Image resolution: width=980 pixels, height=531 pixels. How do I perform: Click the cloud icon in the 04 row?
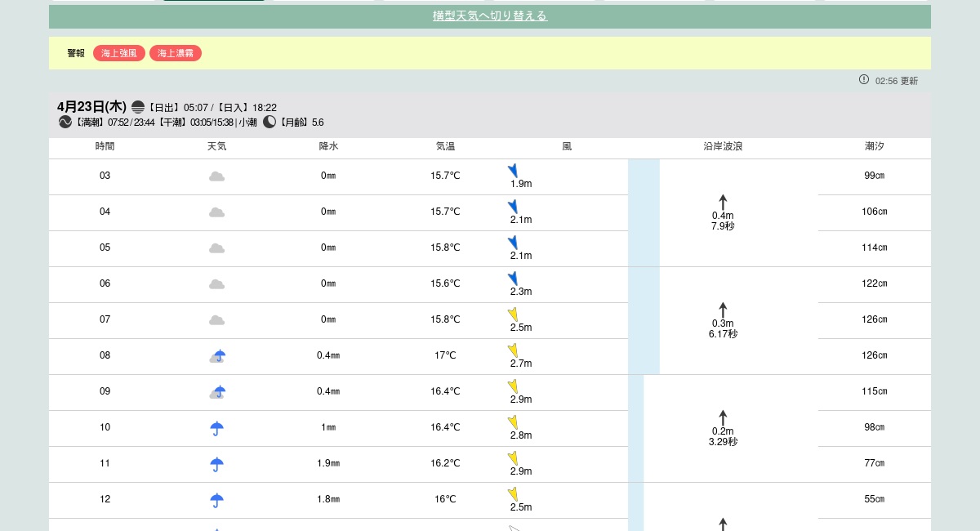[x=216, y=212]
